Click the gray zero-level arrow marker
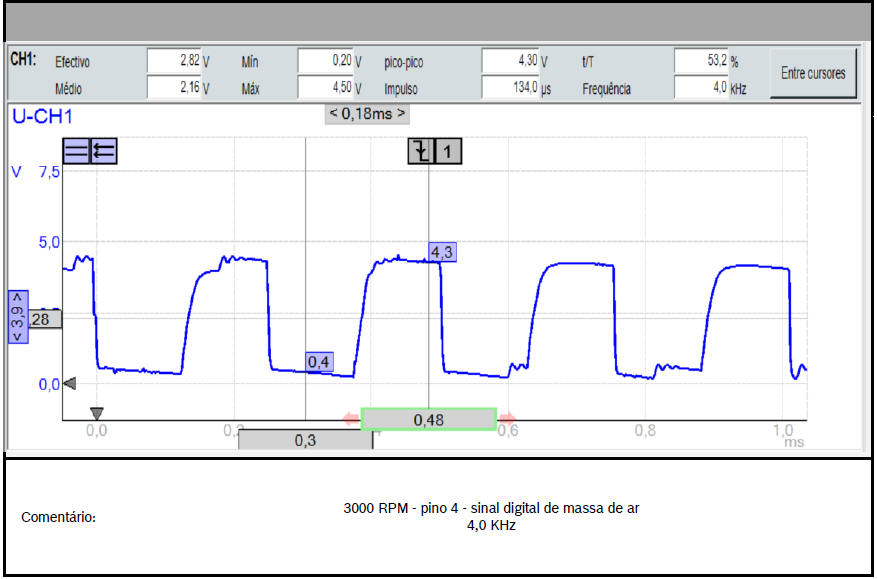Viewport: 877px width, 579px height. tap(69, 384)
